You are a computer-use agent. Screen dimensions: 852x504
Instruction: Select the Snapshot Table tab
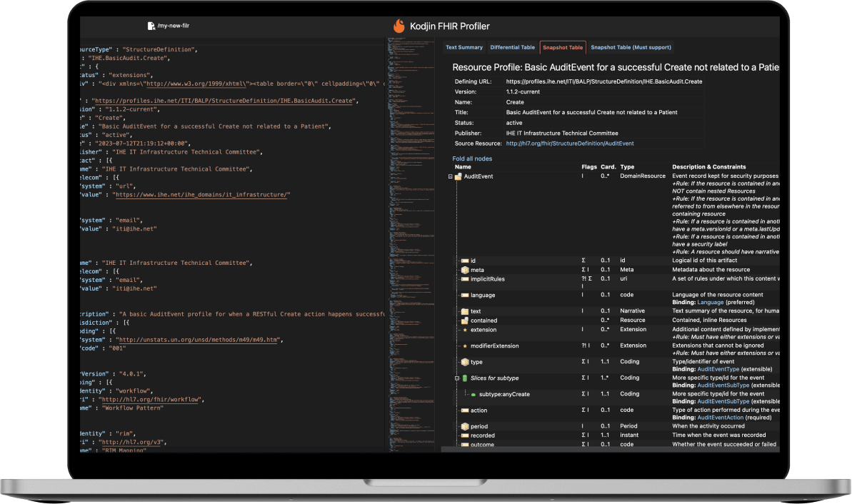click(x=562, y=47)
